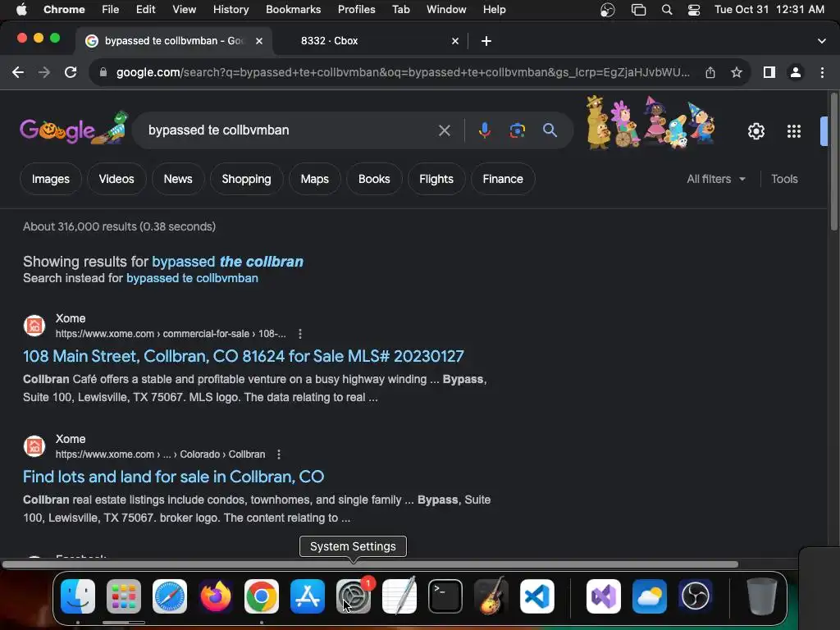The width and height of the screenshot is (840, 630).
Task: Launch Firefox from the Dock
Action: [x=216, y=596]
